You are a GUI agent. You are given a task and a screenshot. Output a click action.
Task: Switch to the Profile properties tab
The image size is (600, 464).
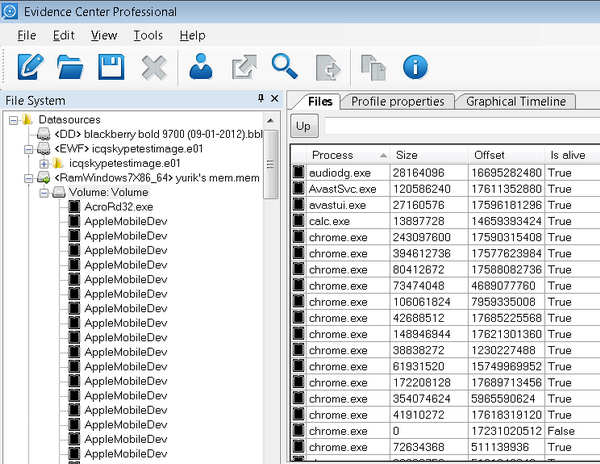pyautogui.click(x=397, y=101)
